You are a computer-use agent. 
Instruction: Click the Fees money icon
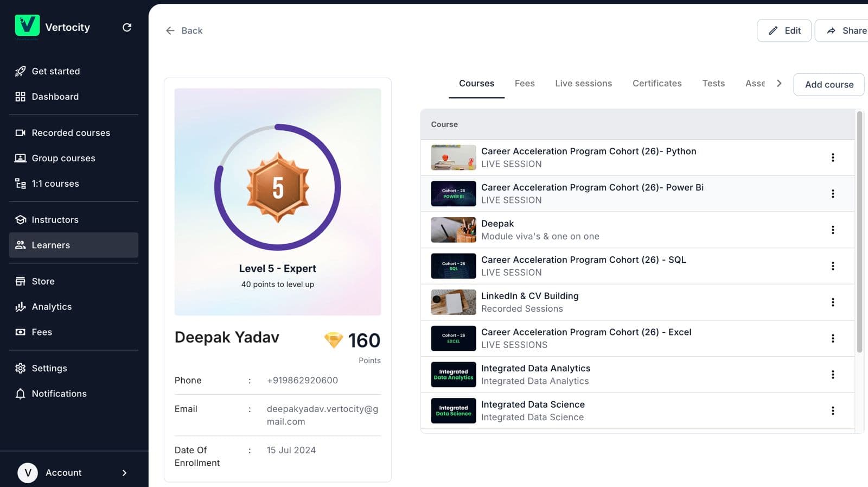pyautogui.click(x=20, y=332)
